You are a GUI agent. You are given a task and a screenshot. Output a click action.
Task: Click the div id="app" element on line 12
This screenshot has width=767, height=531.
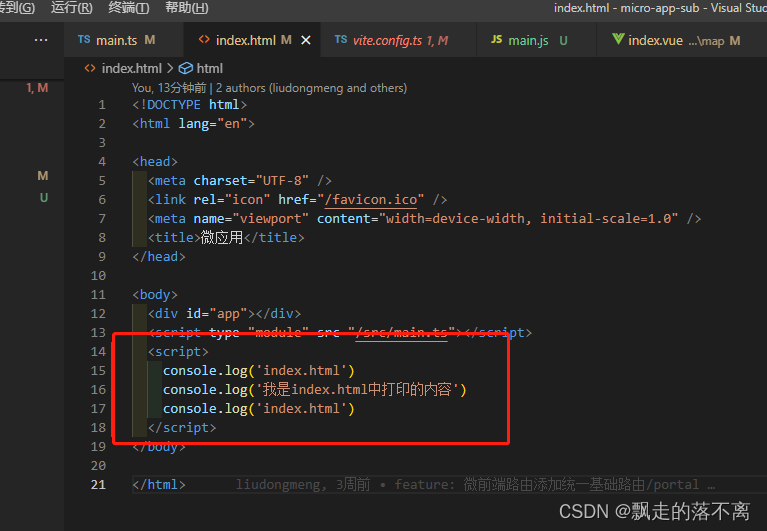(x=225, y=313)
